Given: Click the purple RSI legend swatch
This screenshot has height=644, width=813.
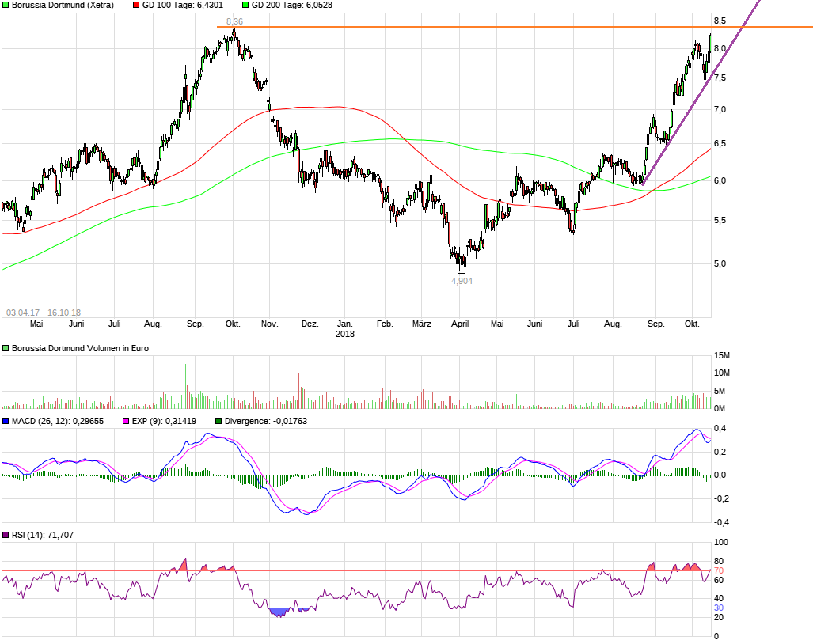Looking at the screenshot, I should (6, 535).
